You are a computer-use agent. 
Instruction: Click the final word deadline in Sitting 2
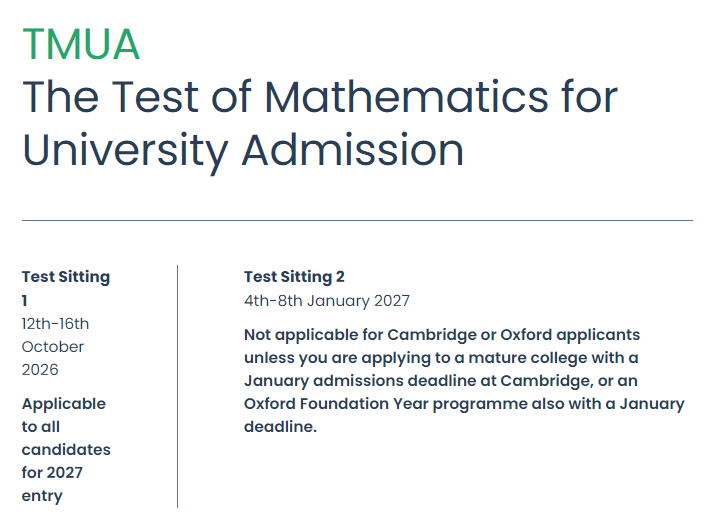tap(280, 427)
